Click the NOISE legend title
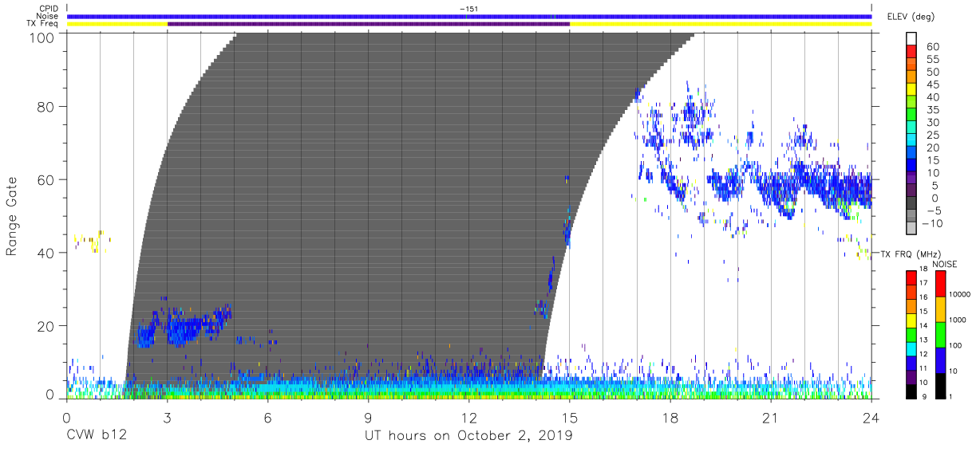The width and height of the screenshot is (980, 452). [946, 264]
